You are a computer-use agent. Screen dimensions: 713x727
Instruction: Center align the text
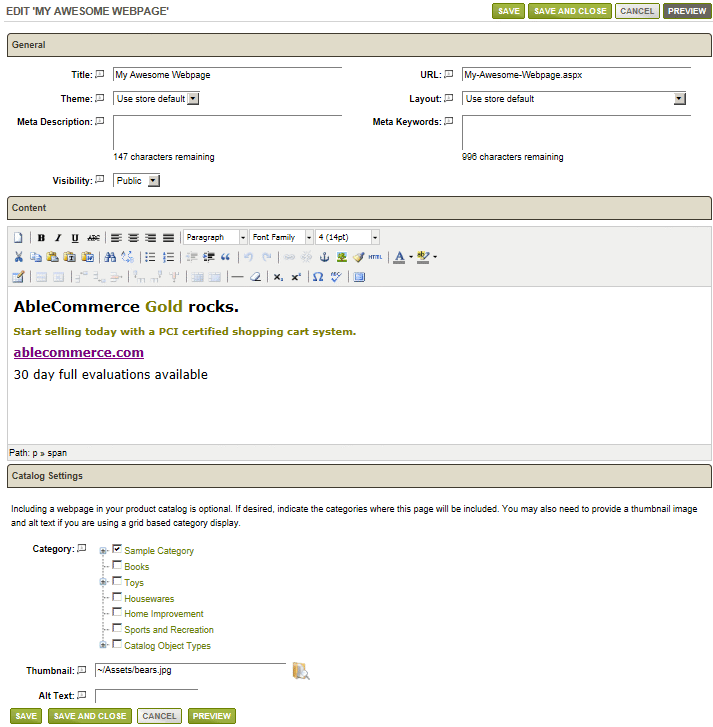click(x=134, y=238)
